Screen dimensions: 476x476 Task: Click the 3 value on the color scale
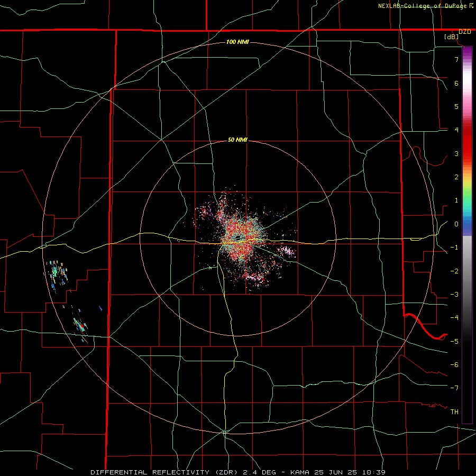[x=456, y=153]
